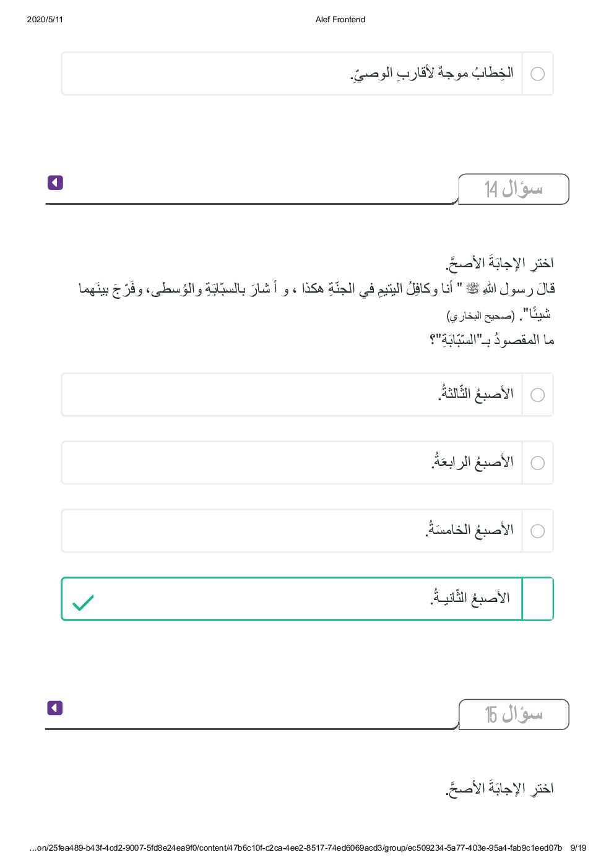This screenshot has width=614, height=868.
Task: Select the radio button for الأصبعُ الرابعةُ
Action: point(538,463)
